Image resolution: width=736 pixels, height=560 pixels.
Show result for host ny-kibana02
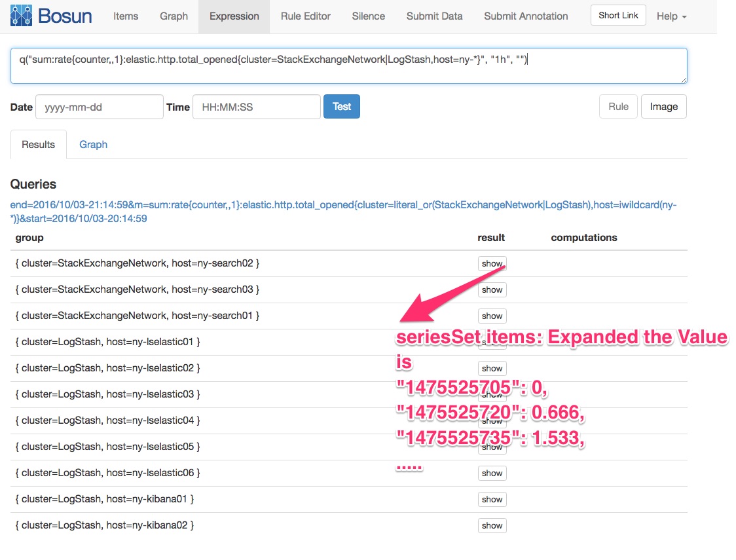[492, 525]
